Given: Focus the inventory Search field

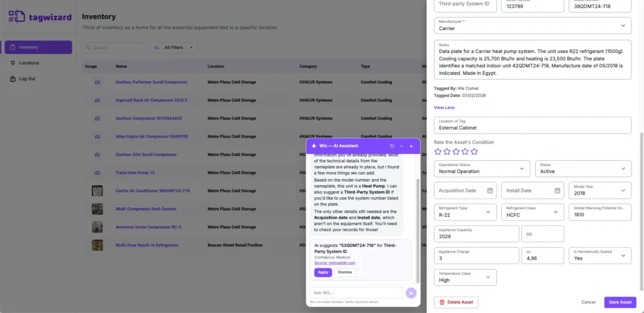Looking at the screenshot, I should (x=114, y=48).
